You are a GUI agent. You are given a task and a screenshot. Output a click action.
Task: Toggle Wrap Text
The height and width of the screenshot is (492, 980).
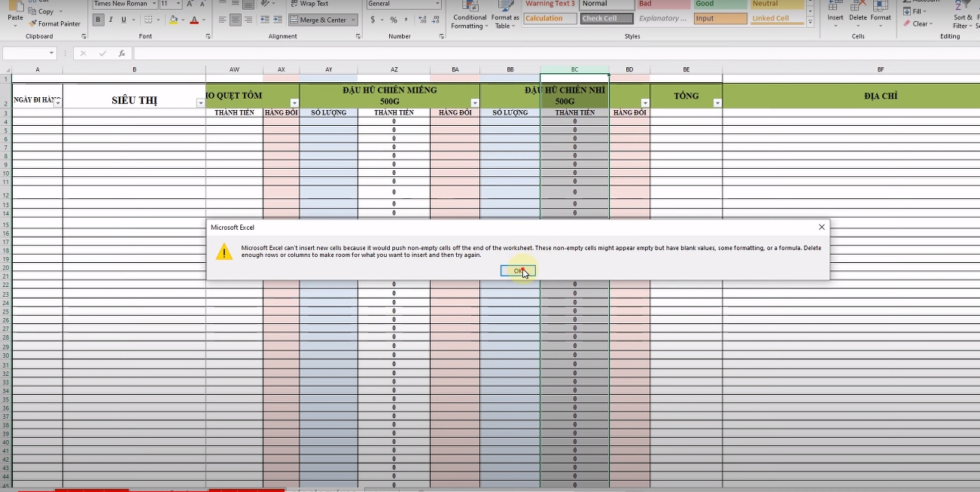[309, 4]
